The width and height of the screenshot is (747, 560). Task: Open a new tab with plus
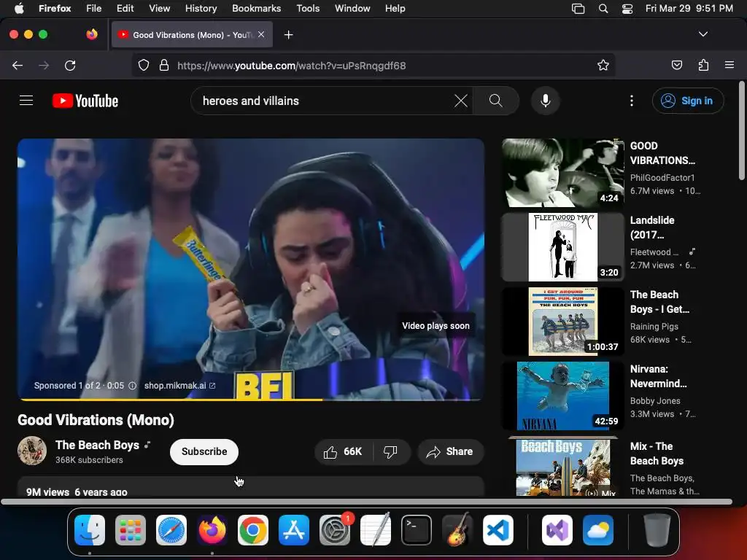(x=288, y=35)
